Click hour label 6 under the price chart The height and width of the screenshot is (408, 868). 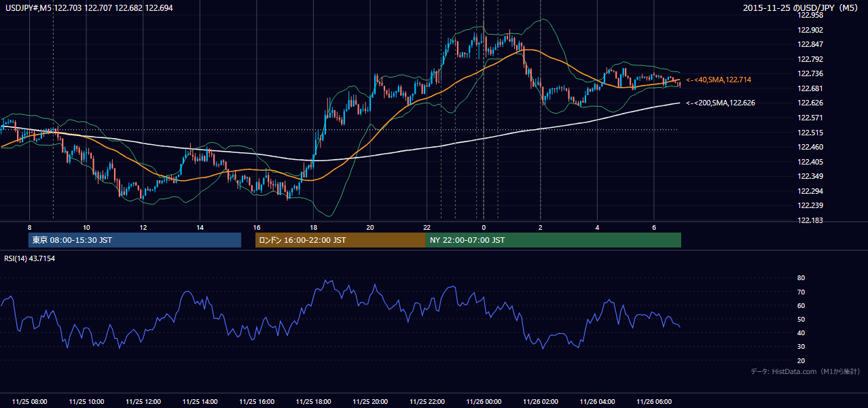coord(654,227)
